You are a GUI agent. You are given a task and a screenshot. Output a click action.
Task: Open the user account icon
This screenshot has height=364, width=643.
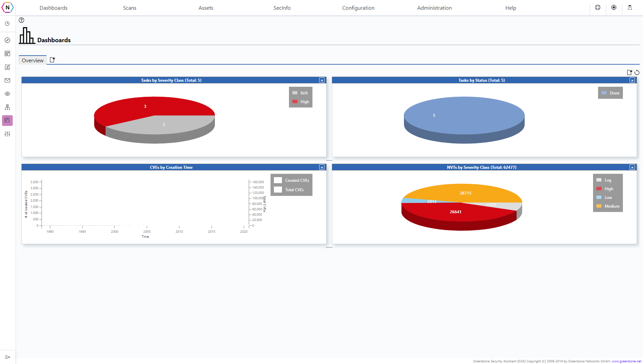630,7
